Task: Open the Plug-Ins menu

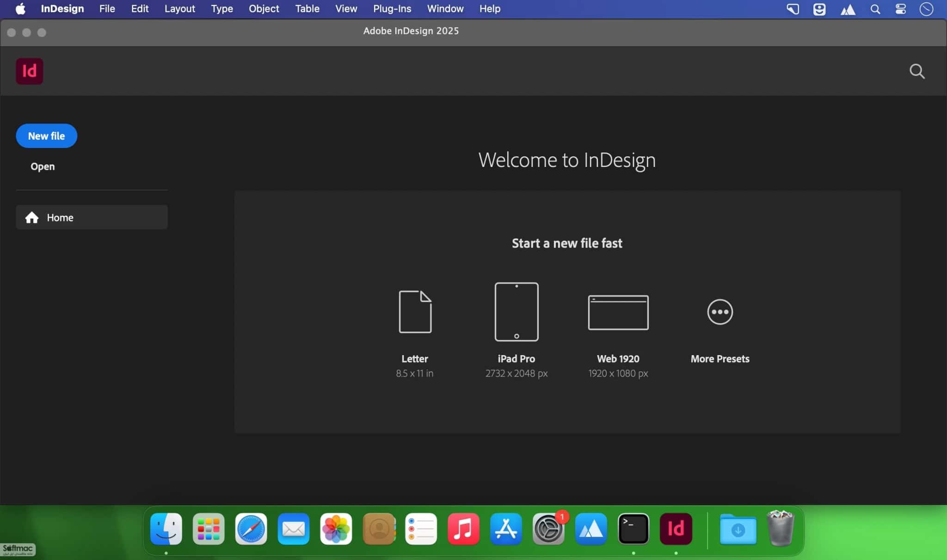Action: click(392, 9)
